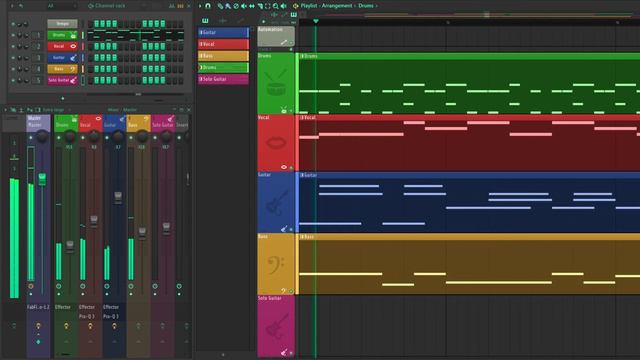640x360 pixels.
Task: Open the Arrangement selector in the Playlist title
Action: [x=337, y=6]
